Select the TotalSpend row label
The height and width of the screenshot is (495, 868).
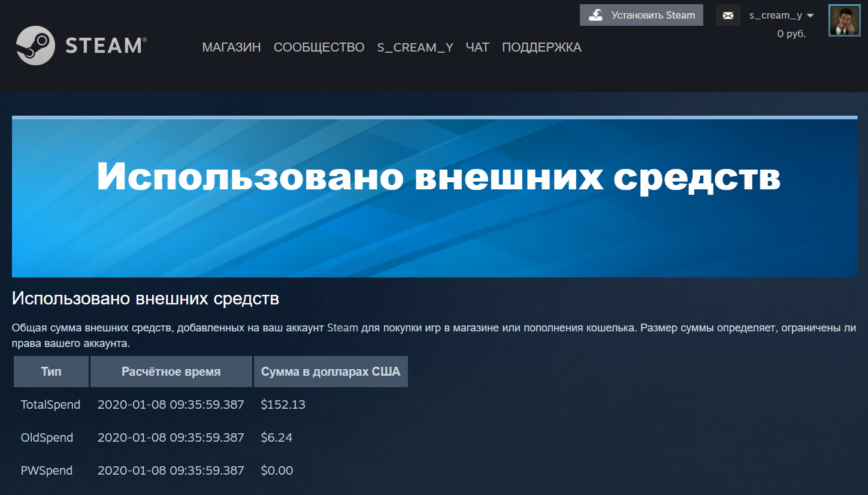click(50, 405)
